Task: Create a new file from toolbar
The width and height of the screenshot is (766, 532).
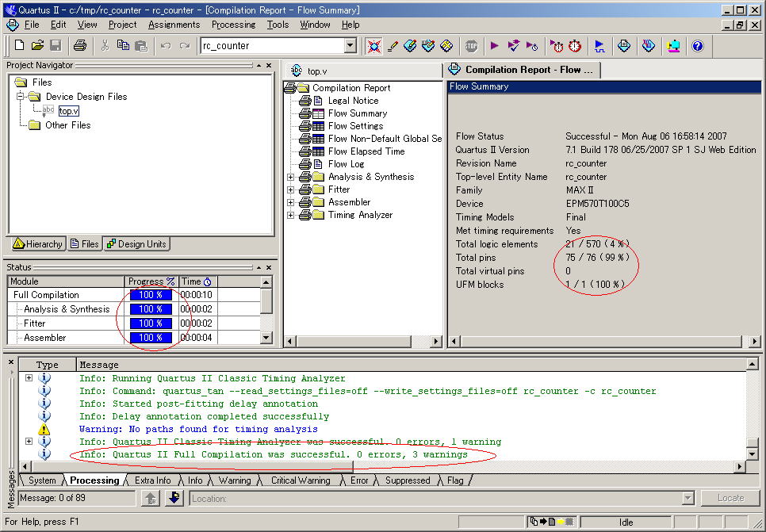Action: tap(20, 45)
